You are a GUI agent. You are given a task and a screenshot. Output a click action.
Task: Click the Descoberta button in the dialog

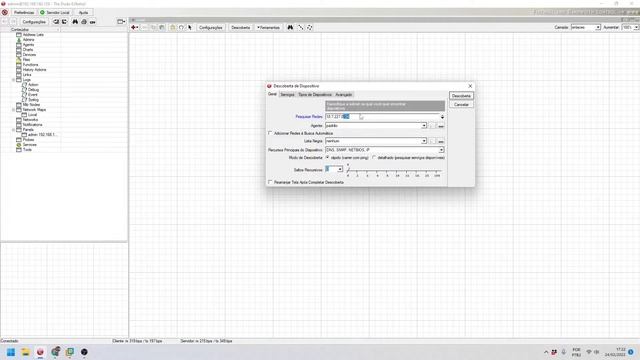[x=461, y=96]
